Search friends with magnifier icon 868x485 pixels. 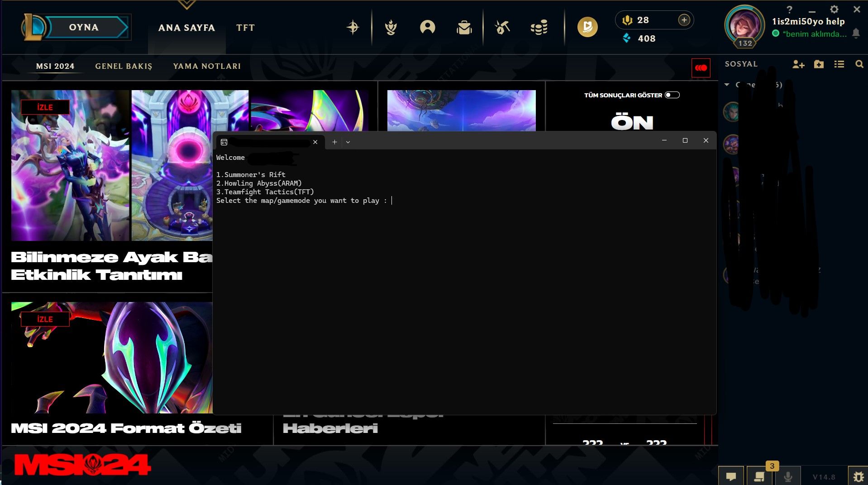(859, 64)
